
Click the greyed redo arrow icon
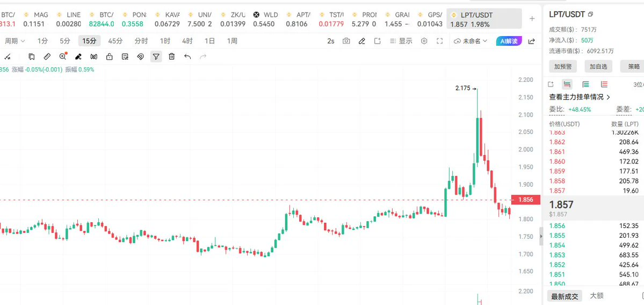point(203,57)
